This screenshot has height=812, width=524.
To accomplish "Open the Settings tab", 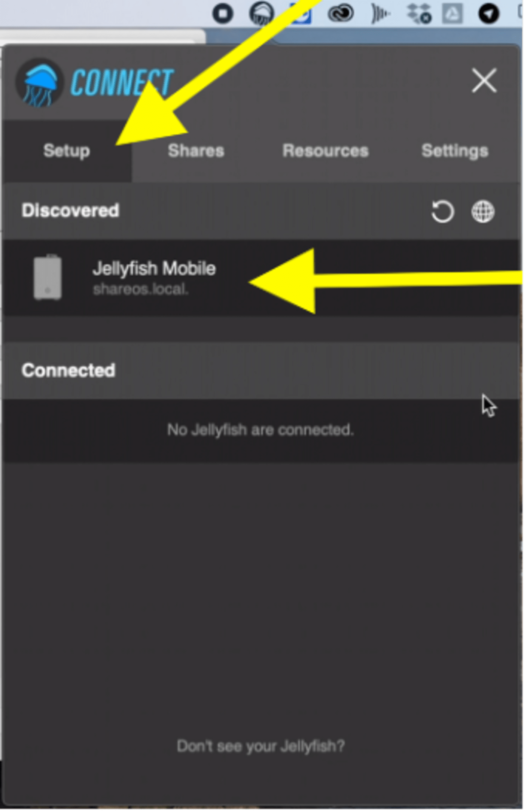I will [x=455, y=151].
